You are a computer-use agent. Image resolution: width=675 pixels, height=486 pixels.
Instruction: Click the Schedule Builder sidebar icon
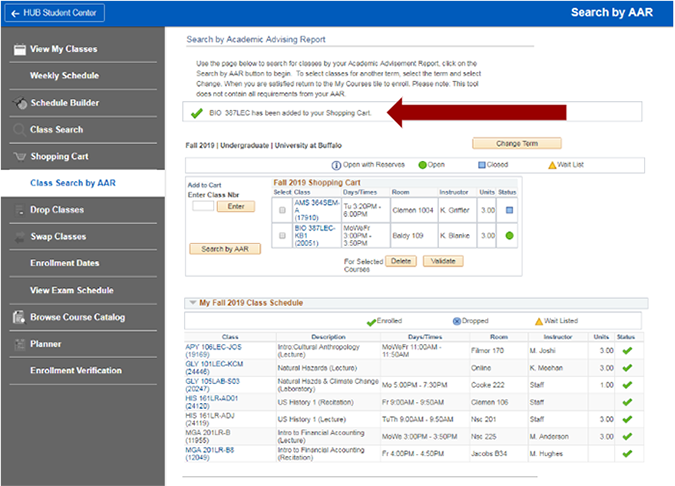coord(19,103)
